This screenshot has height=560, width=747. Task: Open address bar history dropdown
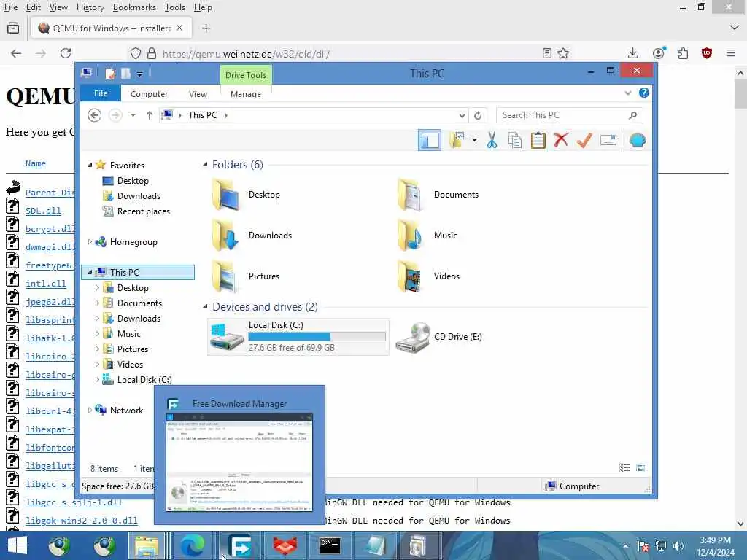pyautogui.click(x=462, y=115)
